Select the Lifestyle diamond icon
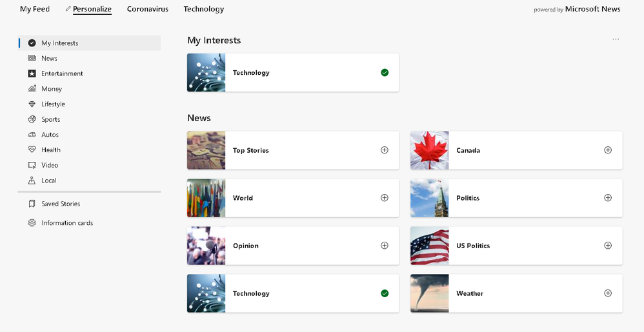The image size is (644, 332). pyautogui.click(x=32, y=104)
